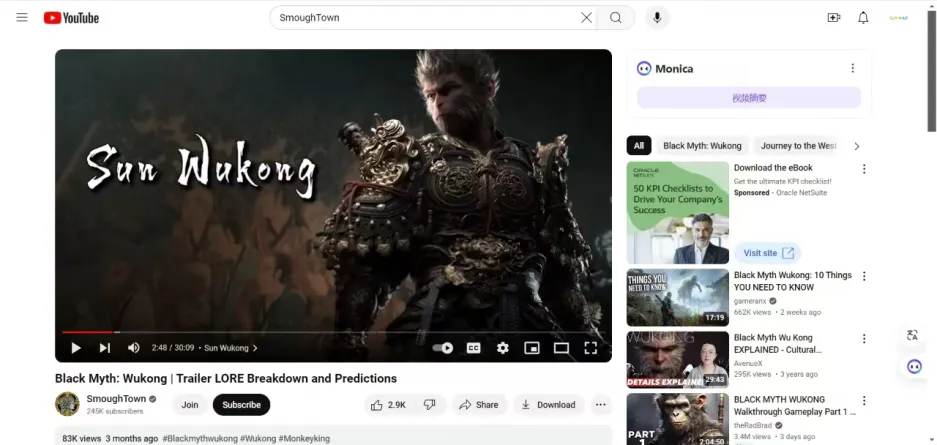Open Walkthrough Gameplay Part 1 thumbnail
The image size is (937, 445).
click(x=678, y=419)
